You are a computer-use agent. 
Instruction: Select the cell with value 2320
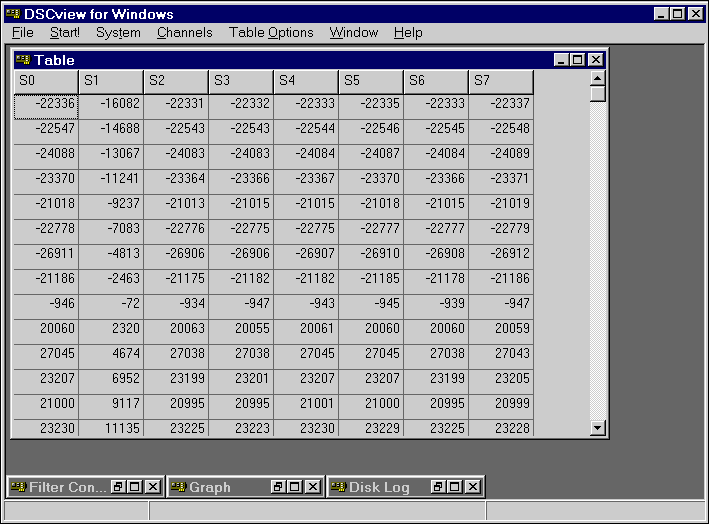[111, 332]
